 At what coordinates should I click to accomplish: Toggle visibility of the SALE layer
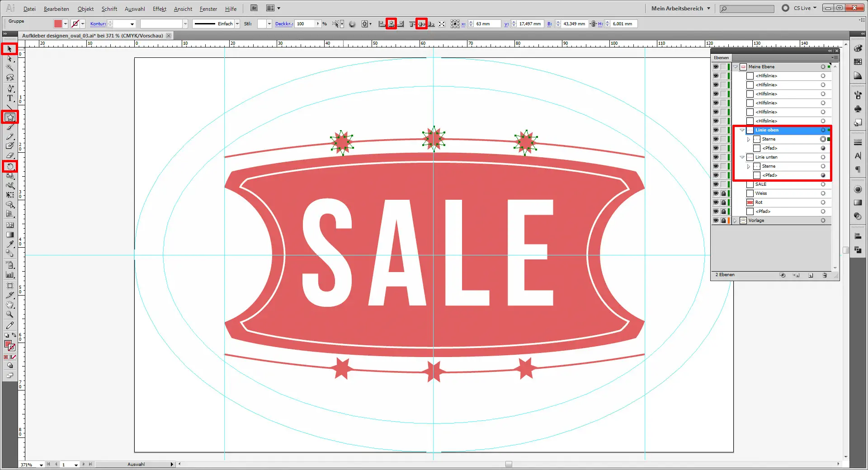click(716, 184)
